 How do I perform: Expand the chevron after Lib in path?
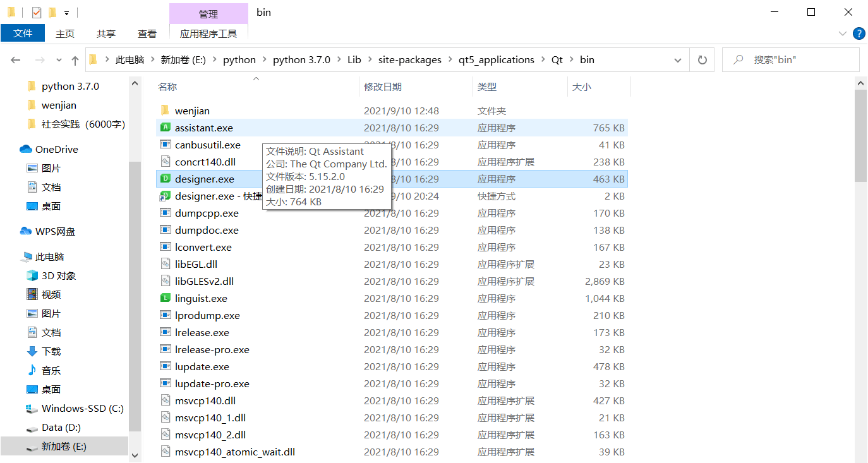click(x=370, y=60)
